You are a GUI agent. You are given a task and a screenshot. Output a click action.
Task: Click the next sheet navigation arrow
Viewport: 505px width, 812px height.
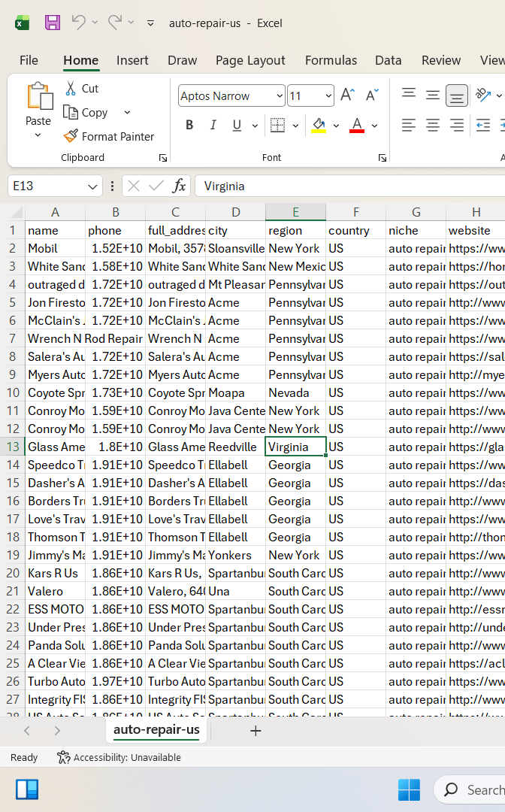(x=57, y=731)
